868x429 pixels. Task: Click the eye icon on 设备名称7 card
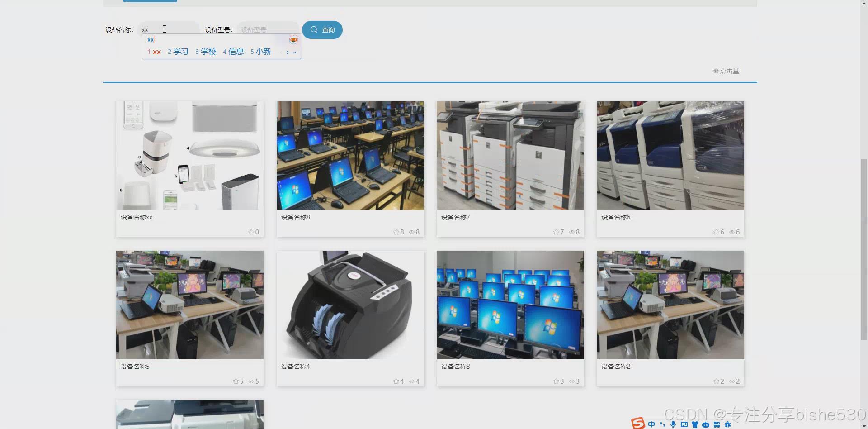tap(572, 232)
